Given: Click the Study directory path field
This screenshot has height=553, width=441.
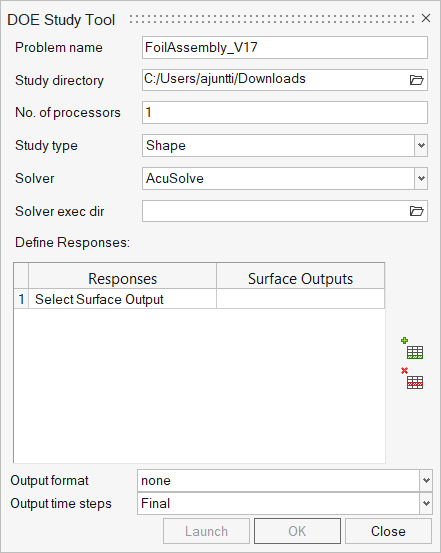Looking at the screenshot, I should 275,80.
